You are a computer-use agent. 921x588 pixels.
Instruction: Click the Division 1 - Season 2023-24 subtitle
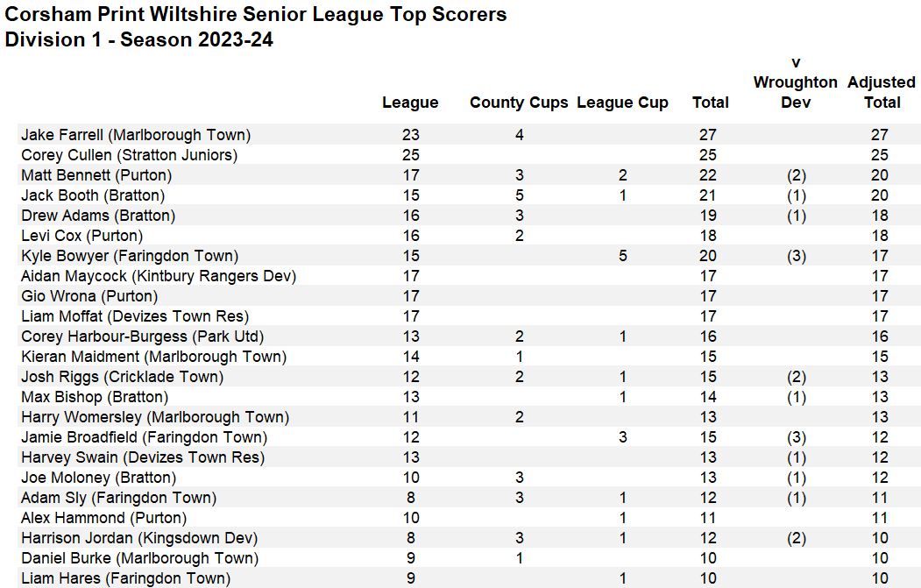coord(139,39)
